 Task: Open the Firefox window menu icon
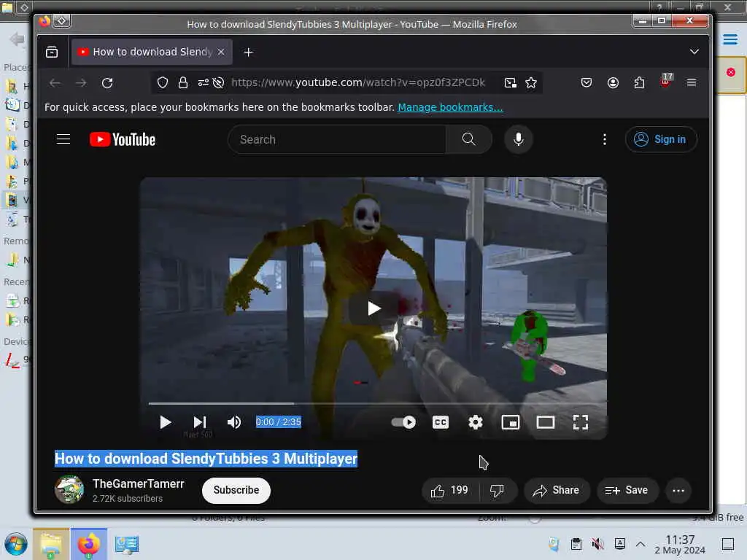tap(44, 21)
